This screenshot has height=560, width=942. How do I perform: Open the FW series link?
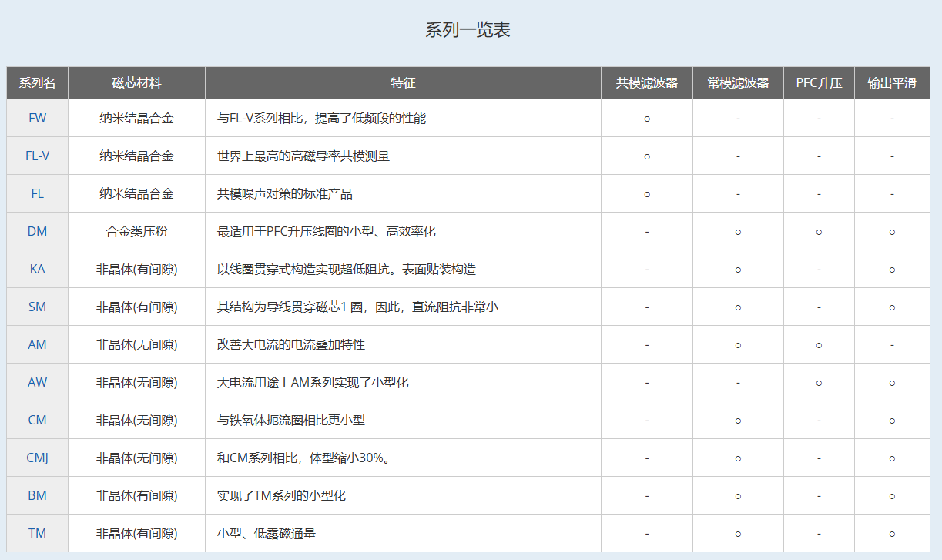pos(37,118)
